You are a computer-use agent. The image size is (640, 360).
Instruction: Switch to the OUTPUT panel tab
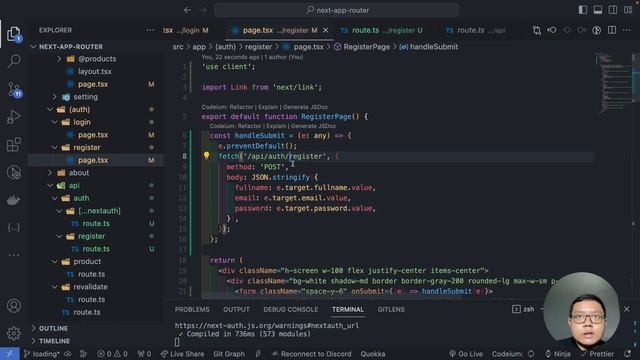236,309
